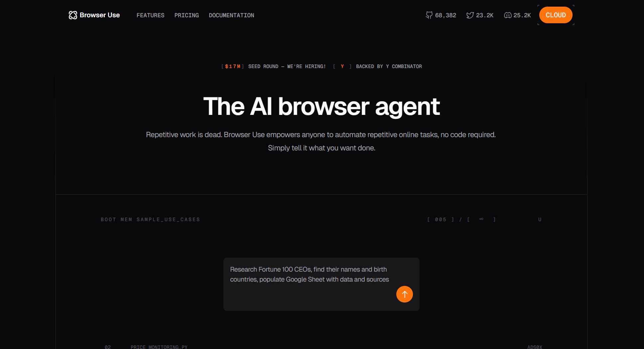The image size is (644, 349).
Task: Click the Y Combinator Y badge
Action: [x=342, y=66]
